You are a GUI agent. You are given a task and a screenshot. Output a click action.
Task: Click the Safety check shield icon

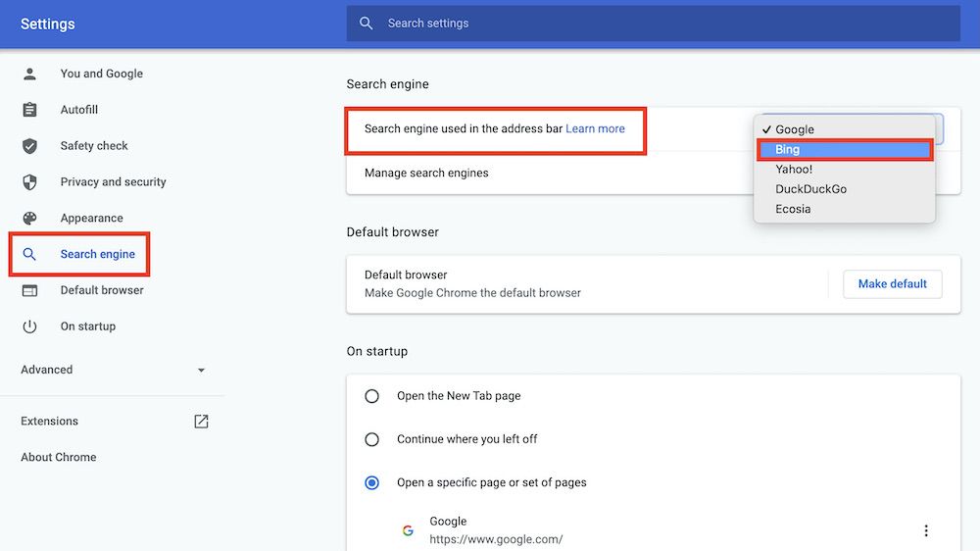coord(30,146)
